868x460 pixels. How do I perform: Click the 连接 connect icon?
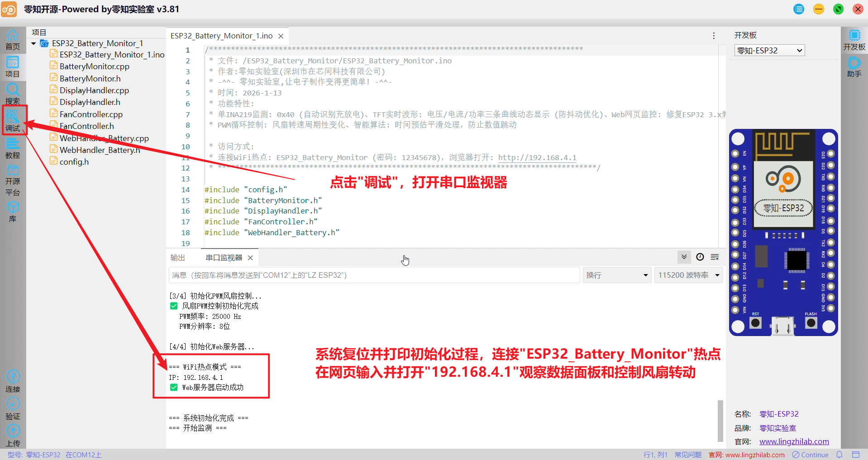(13, 382)
